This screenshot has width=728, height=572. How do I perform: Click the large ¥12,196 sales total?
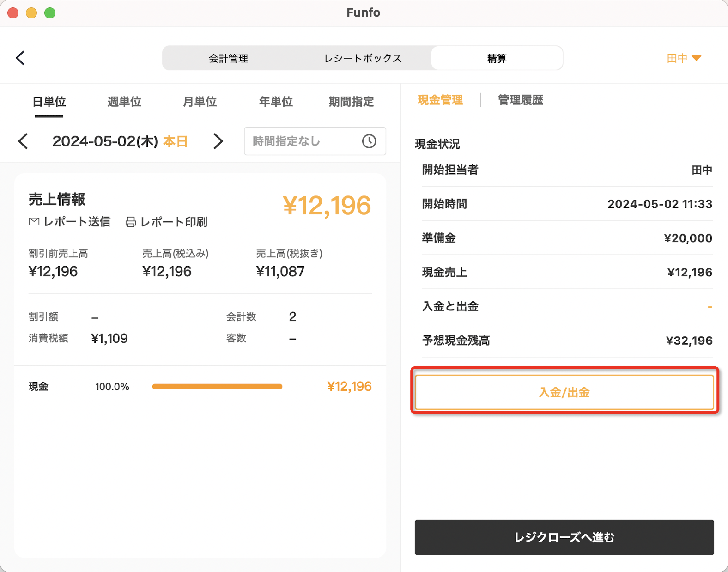pos(327,206)
